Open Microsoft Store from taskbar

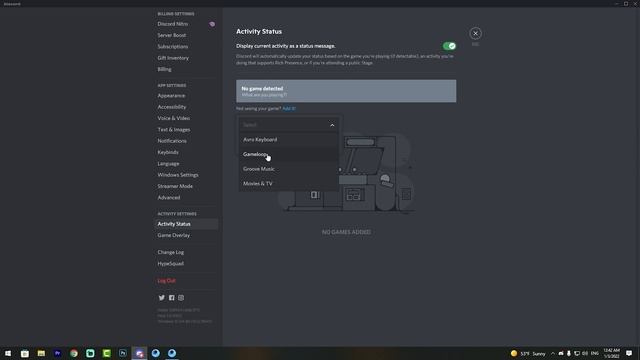[24, 353]
